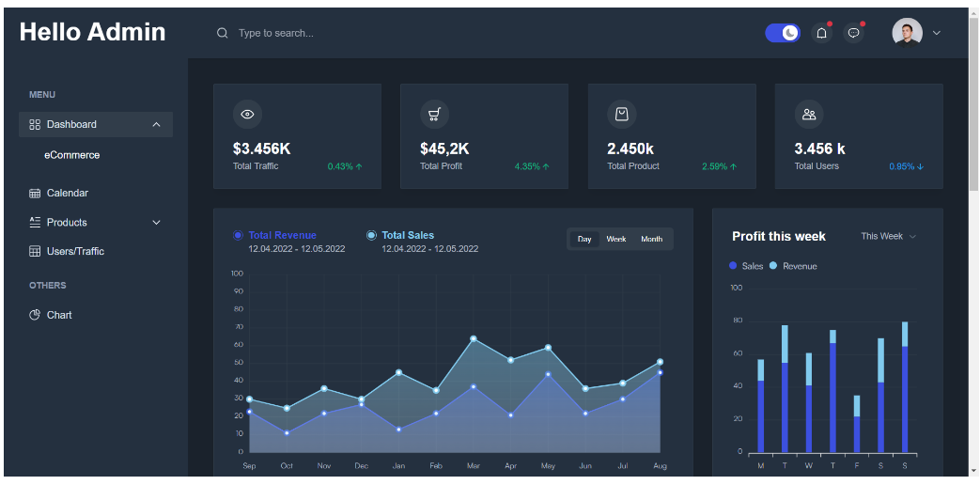The width and height of the screenshot is (980, 485).
Task: Open the notification bell icon
Action: pyautogui.click(x=821, y=33)
